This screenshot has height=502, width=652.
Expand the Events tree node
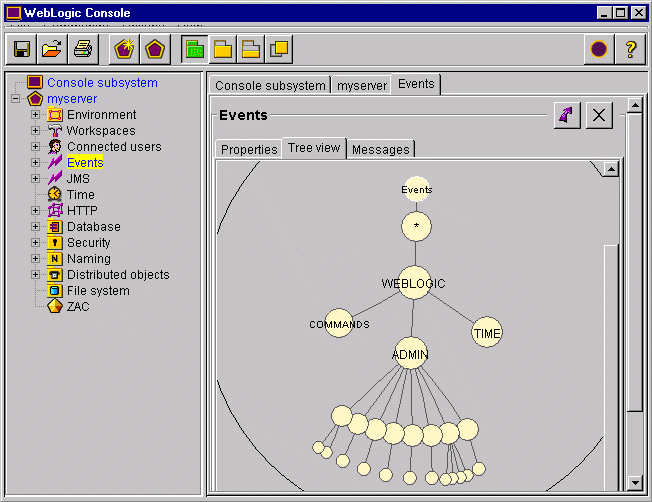point(35,162)
